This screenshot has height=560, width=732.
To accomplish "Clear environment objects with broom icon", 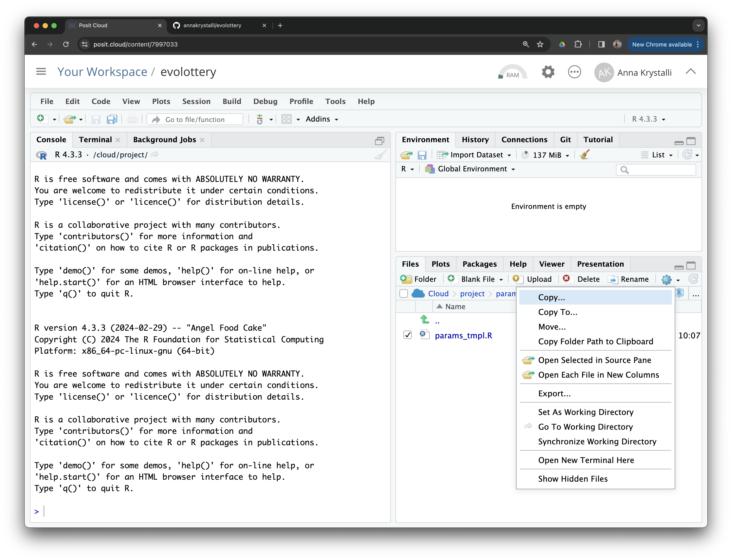I will [x=584, y=155].
